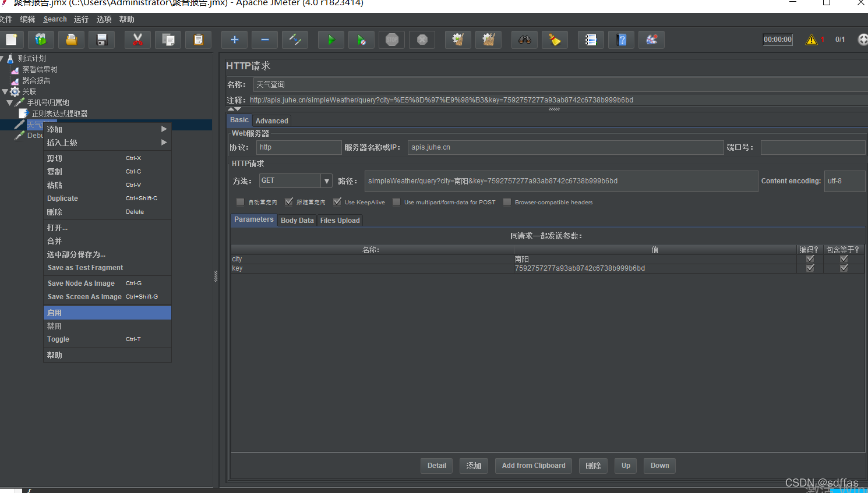Click the gear icon of 关联 thread group
This screenshot has width=868, height=493.
(15, 91)
